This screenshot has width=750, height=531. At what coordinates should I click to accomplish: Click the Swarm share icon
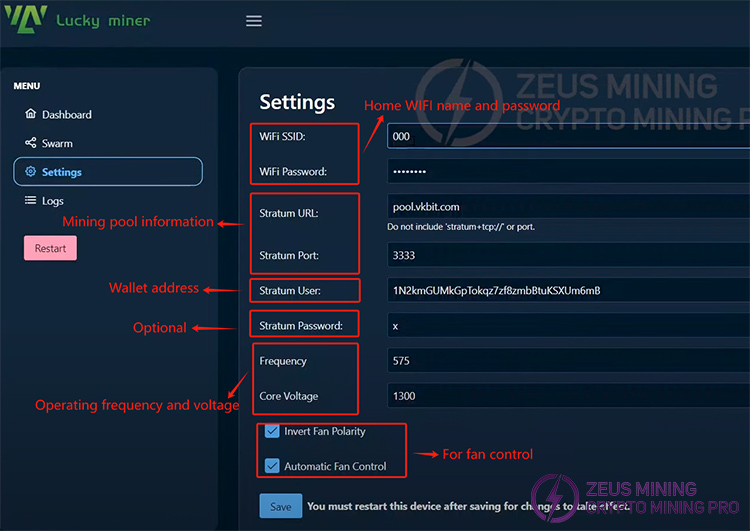tap(31, 143)
